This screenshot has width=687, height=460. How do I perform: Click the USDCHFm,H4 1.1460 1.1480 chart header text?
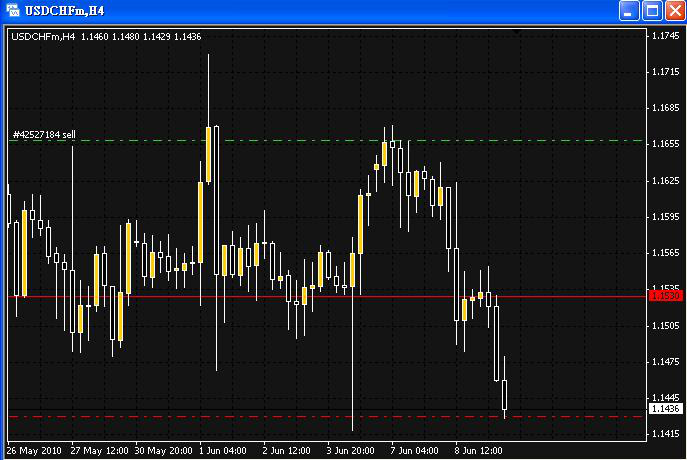(106, 37)
